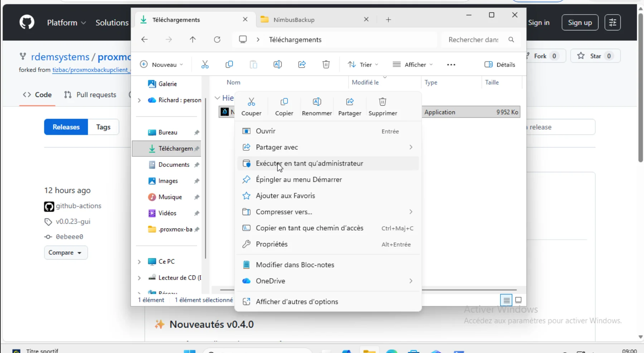Open the See more ellipsis toolbar menu

pyautogui.click(x=451, y=64)
